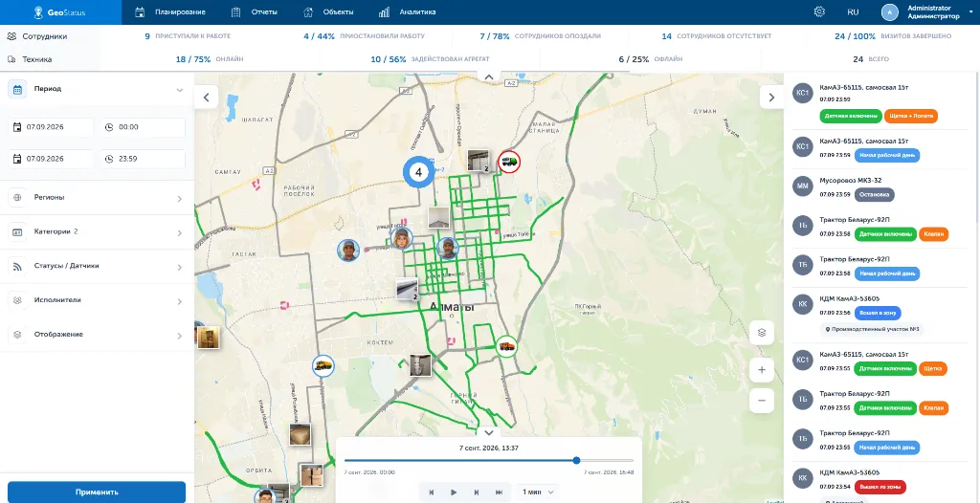
Task: Click the Остановка status badge
Action: (876, 194)
